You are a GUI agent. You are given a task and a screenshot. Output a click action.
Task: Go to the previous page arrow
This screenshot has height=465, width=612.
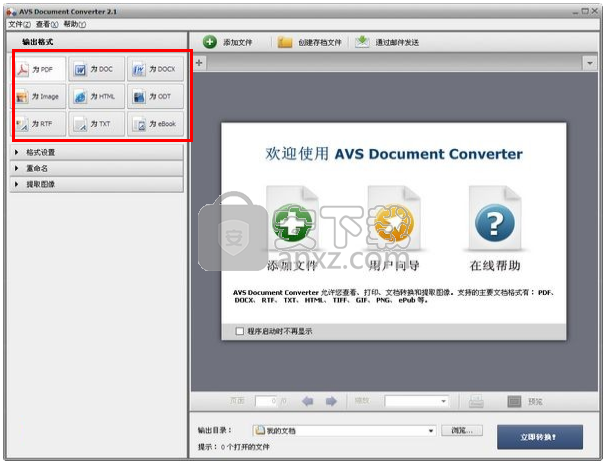(x=308, y=401)
